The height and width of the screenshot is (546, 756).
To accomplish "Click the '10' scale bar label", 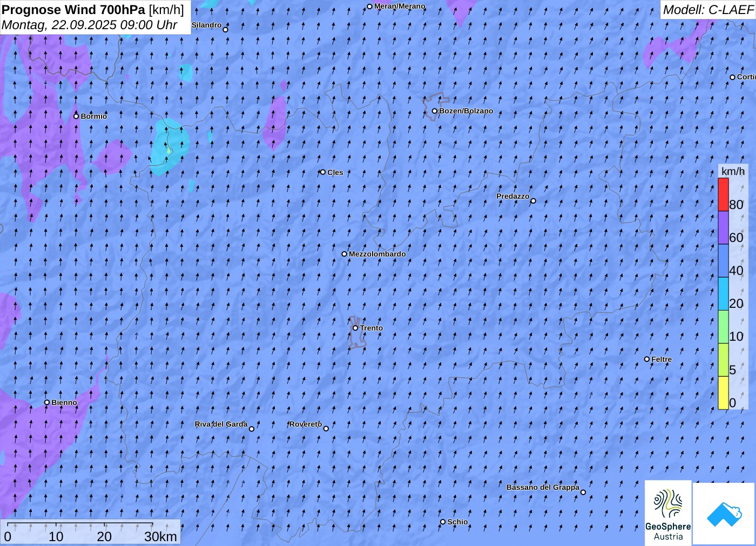I will 56,536.
